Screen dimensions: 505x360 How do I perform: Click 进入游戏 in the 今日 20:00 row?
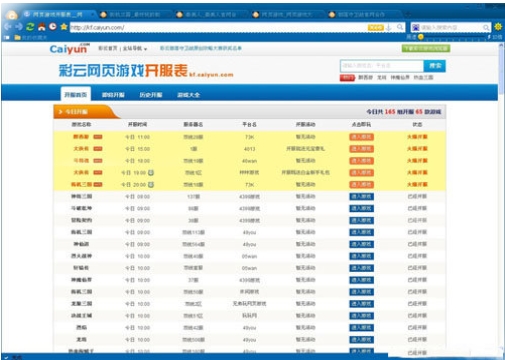pos(361,185)
